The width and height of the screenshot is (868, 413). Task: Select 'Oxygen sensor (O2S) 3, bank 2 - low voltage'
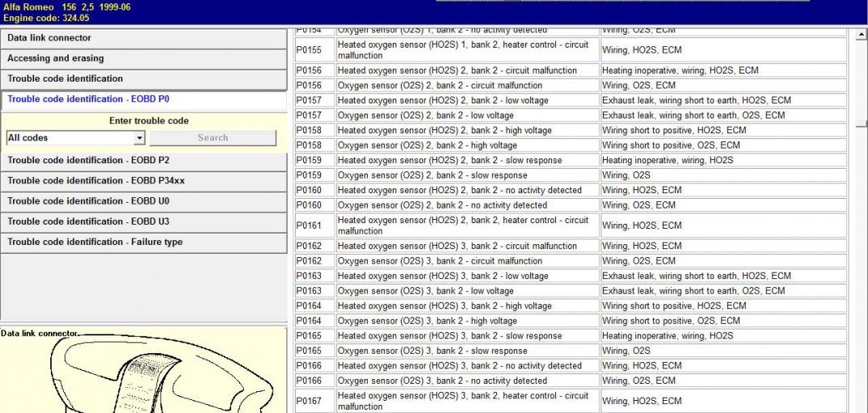tap(468, 291)
